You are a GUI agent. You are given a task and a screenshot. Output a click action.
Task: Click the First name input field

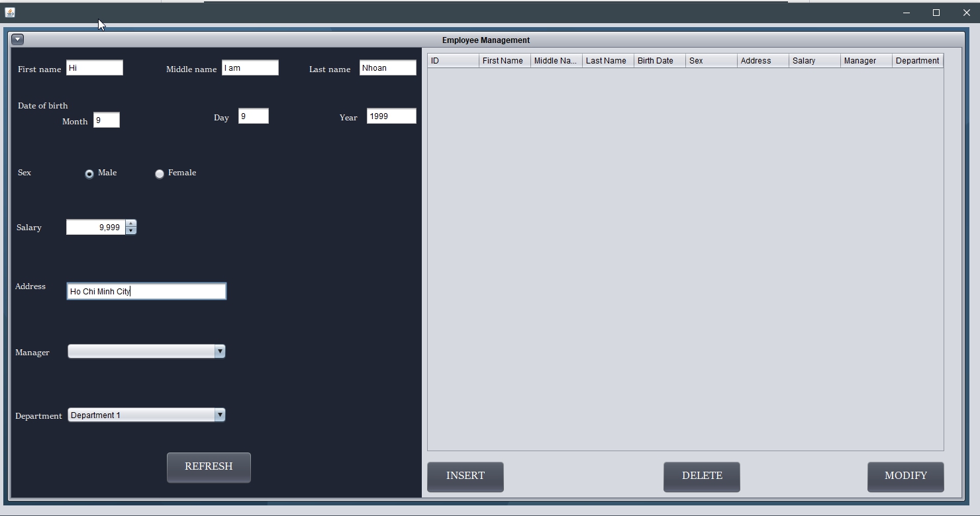(x=94, y=67)
